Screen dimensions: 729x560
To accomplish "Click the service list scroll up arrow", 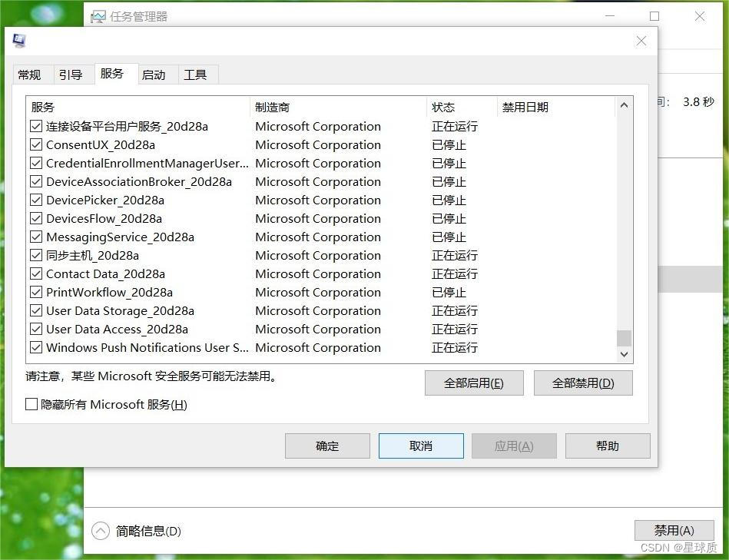I will click(624, 105).
